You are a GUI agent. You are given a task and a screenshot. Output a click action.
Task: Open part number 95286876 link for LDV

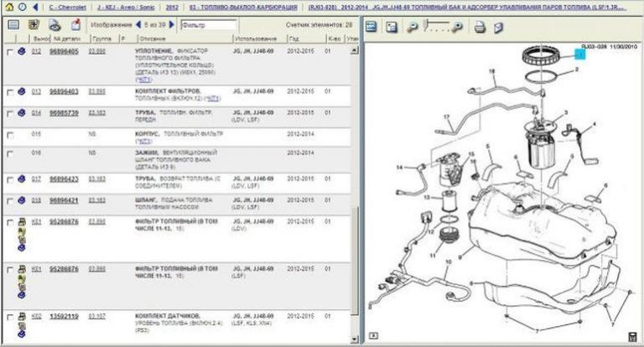pyautogui.click(x=63, y=221)
